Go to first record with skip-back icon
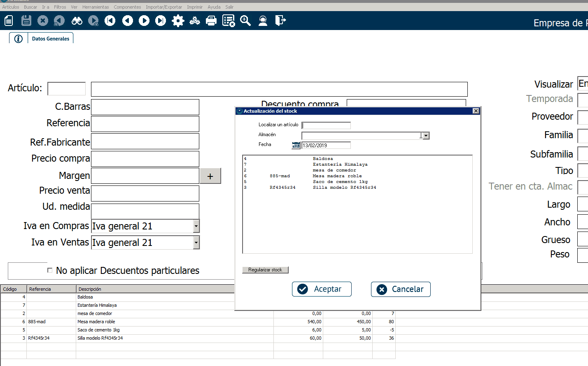 pos(110,21)
